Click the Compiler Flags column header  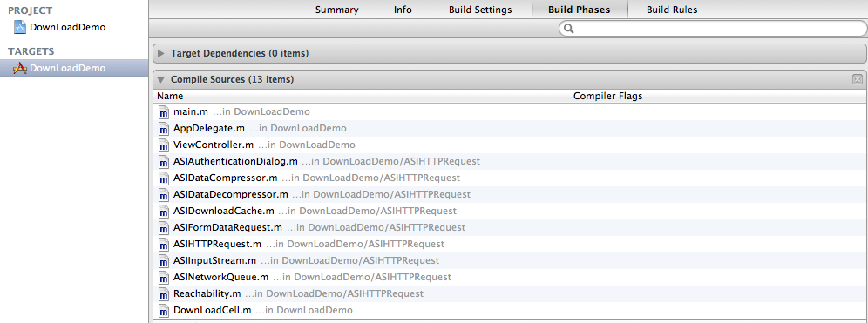coord(607,97)
